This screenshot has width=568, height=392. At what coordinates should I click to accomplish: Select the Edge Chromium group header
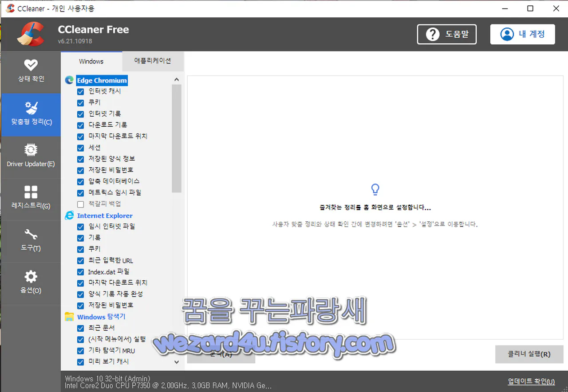[x=102, y=80]
